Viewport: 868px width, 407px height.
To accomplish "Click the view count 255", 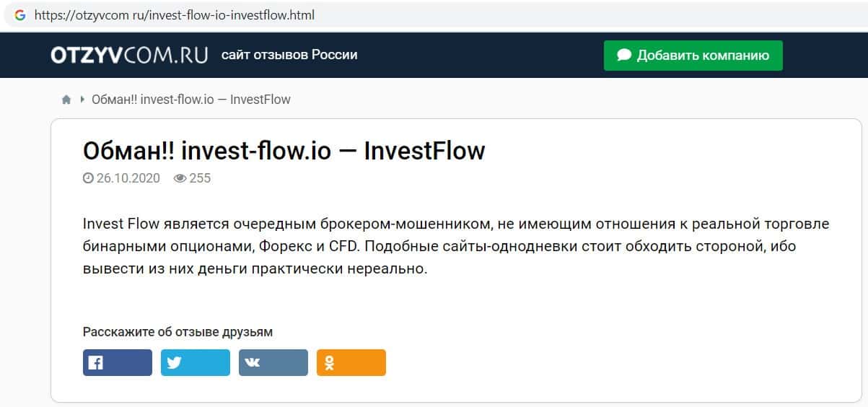I will click(200, 178).
